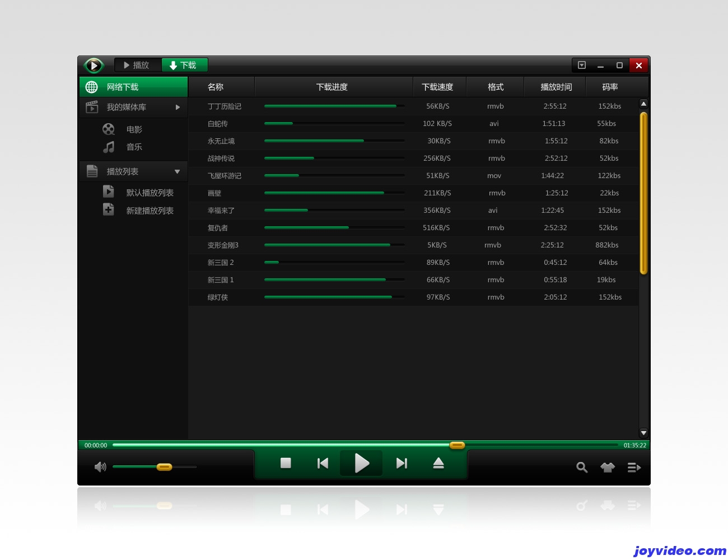Open the title bar dropdown menu button

pyautogui.click(x=582, y=66)
